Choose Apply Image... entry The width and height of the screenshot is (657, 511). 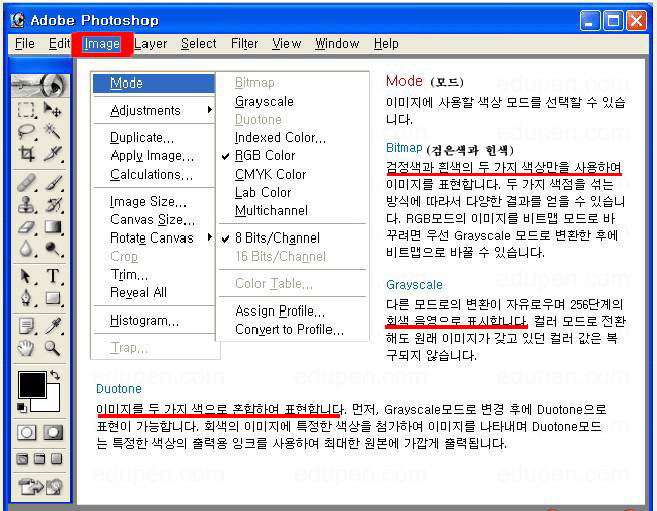coord(152,156)
